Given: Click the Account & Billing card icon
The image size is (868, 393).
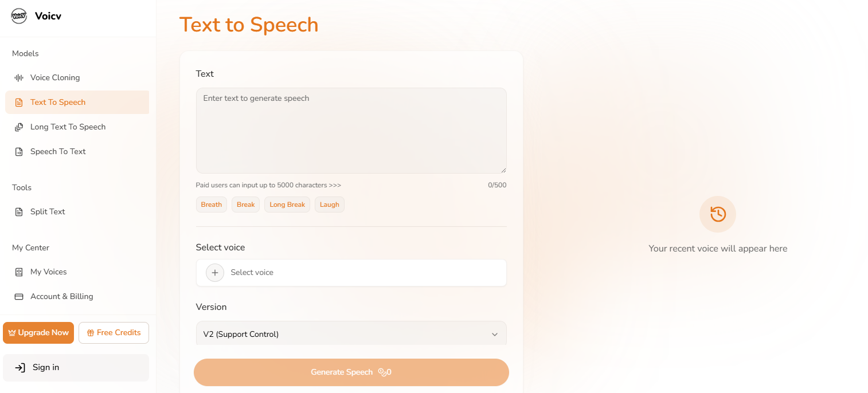Looking at the screenshot, I should (x=19, y=297).
